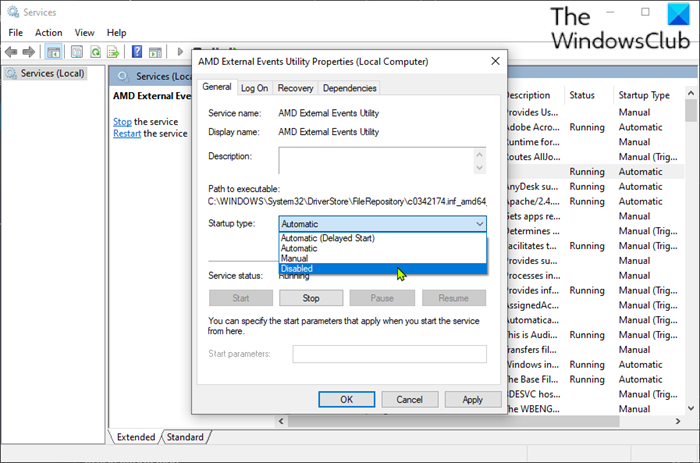Screen dimensions: 700x463
Task: Open the Help menu
Action: pyautogui.click(x=117, y=33)
